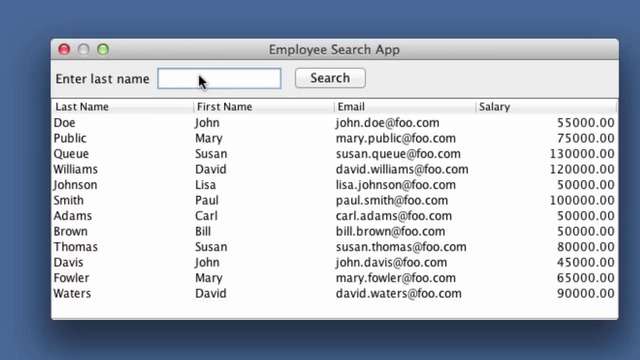
Task: Click 'Susan' in the Queue row
Action: [211, 154]
